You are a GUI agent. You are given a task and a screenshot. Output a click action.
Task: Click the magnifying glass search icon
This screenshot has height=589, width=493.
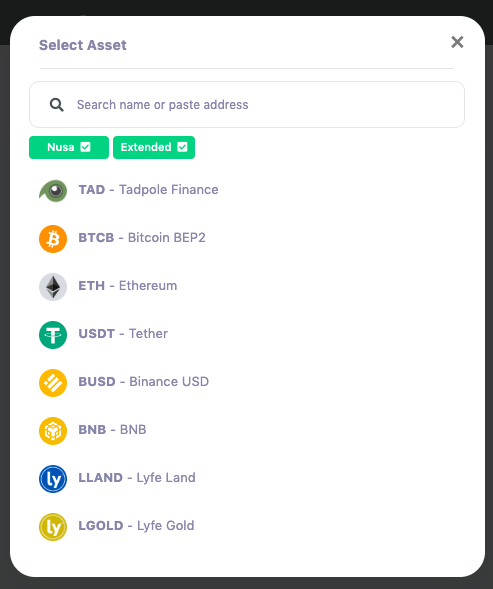(x=57, y=105)
